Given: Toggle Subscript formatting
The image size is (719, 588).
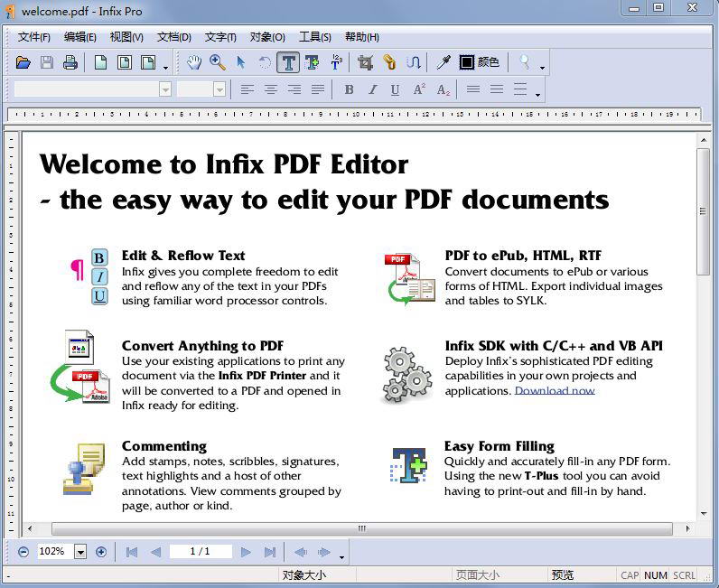Looking at the screenshot, I should click(443, 89).
